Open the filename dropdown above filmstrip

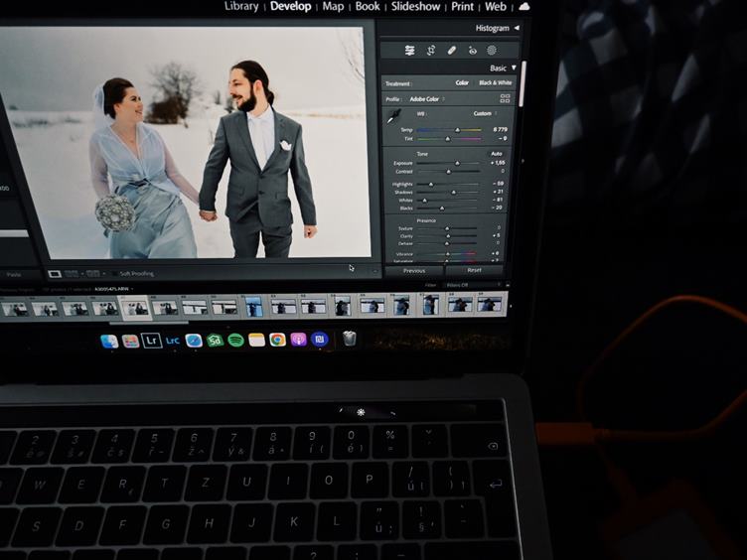pos(113,289)
